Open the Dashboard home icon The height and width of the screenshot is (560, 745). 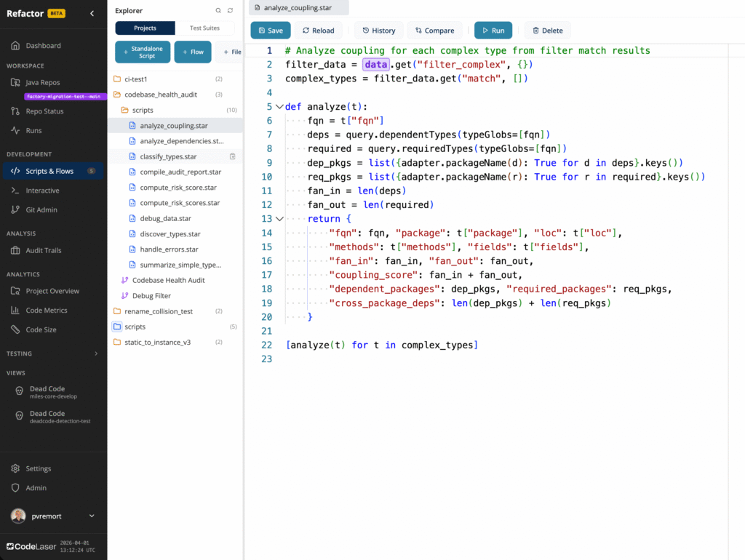click(x=15, y=46)
